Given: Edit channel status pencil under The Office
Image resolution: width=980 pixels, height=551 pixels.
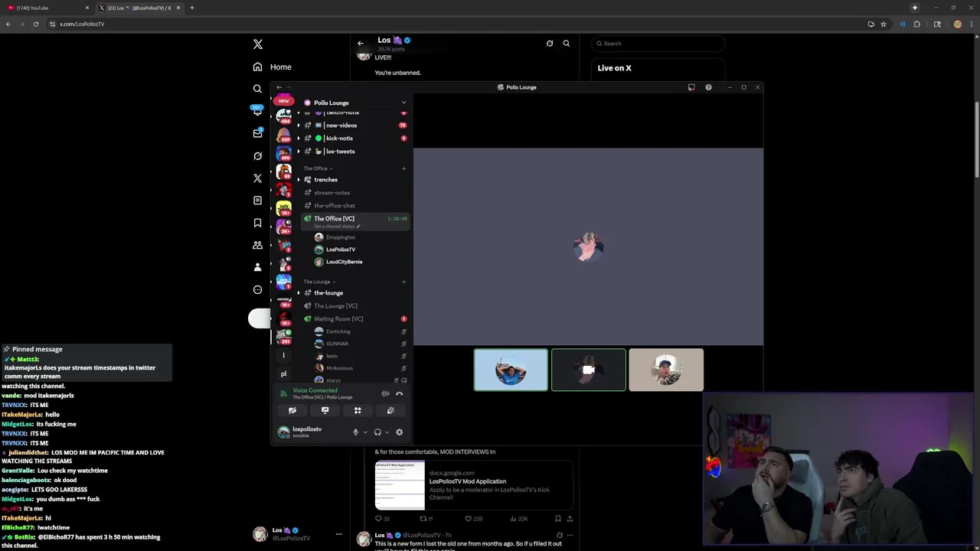Looking at the screenshot, I should [x=358, y=227].
